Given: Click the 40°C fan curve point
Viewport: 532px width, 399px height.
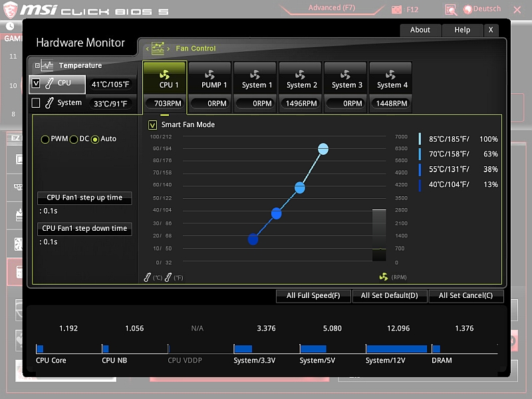Looking at the screenshot, I should (253, 239).
